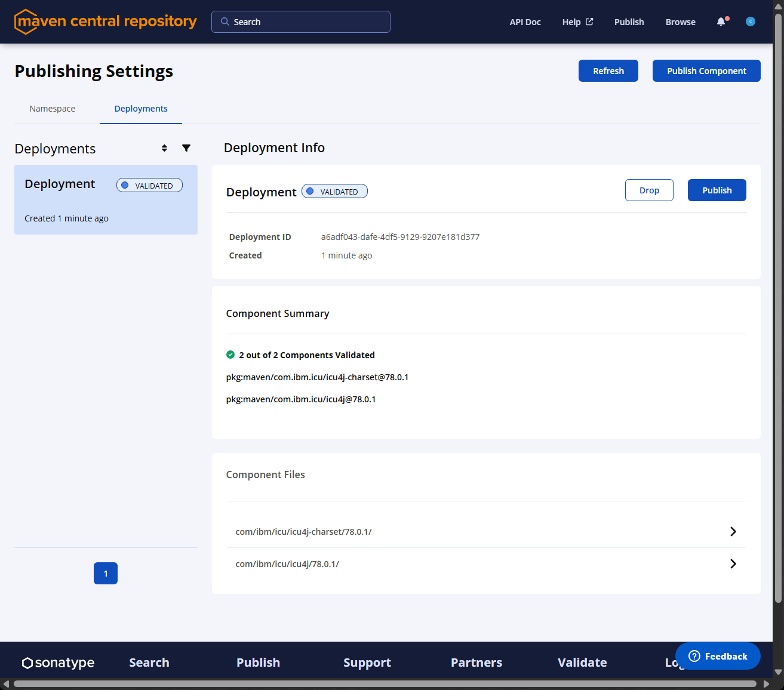Open the footer Support link
The height and width of the screenshot is (690, 784).
click(x=367, y=663)
